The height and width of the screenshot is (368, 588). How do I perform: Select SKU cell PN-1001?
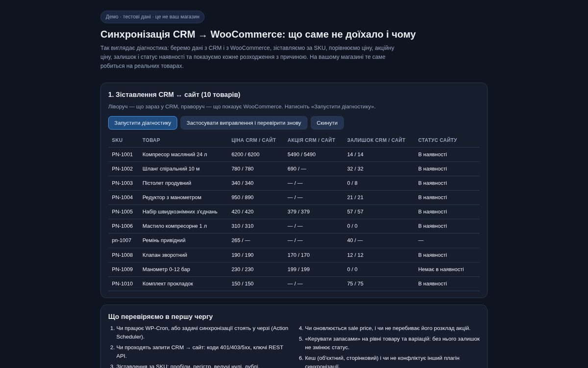(122, 155)
